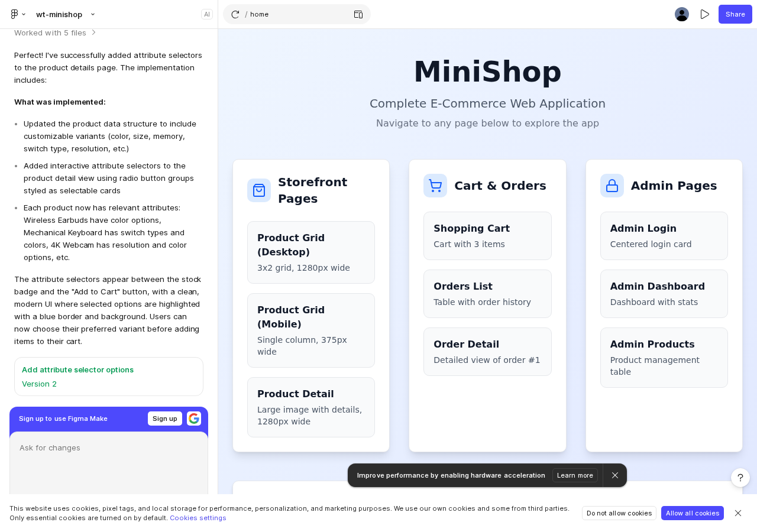Expand the wt-minishop project dropdown
Viewport: 757px width, 532px height.
(92, 13)
